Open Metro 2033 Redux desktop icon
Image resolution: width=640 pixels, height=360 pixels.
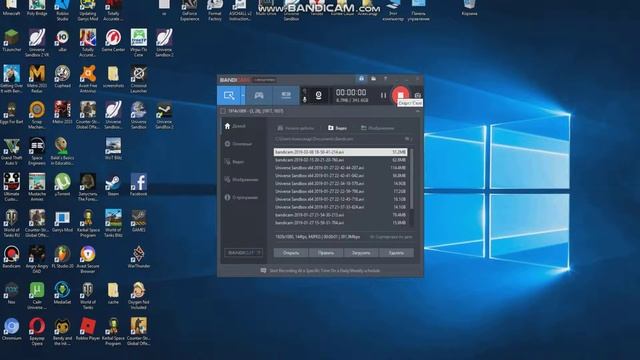pyautogui.click(x=37, y=79)
